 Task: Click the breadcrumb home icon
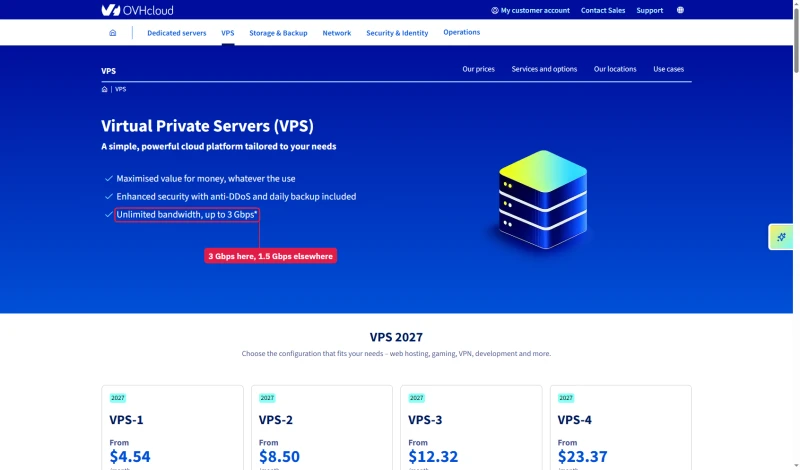(x=105, y=89)
